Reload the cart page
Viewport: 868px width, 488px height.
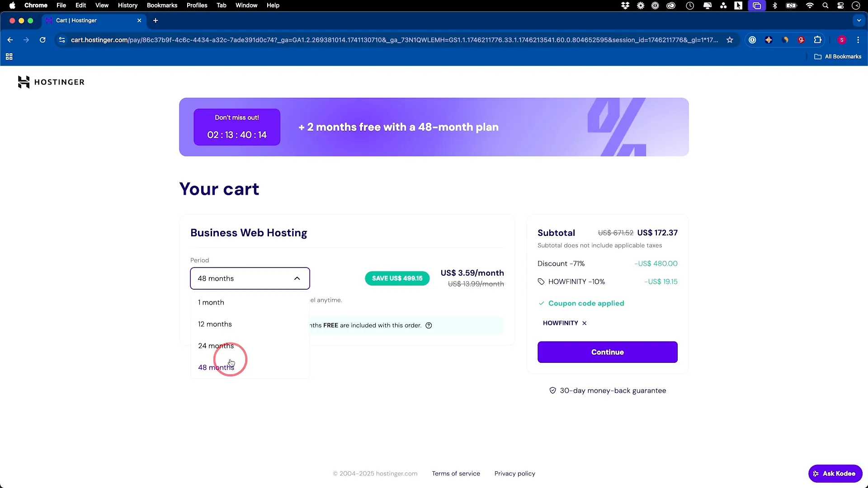[x=42, y=40]
